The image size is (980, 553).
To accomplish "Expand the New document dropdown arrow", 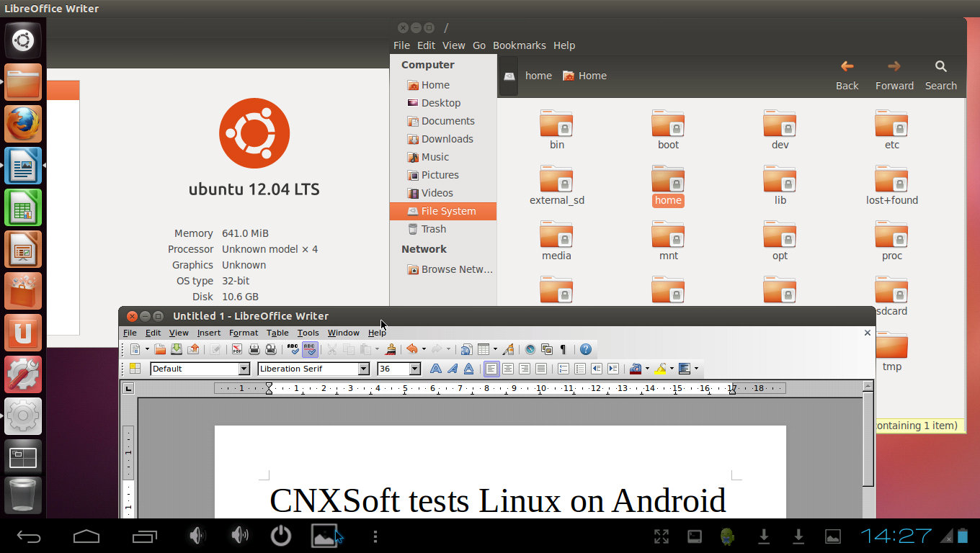I will click(x=147, y=349).
